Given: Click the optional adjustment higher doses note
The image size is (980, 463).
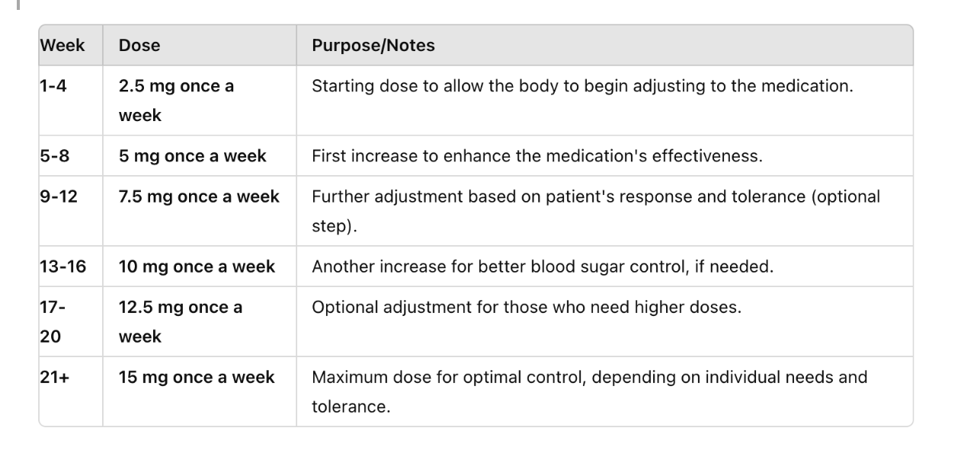Looking at the screenshot, I should click(527, 308).
